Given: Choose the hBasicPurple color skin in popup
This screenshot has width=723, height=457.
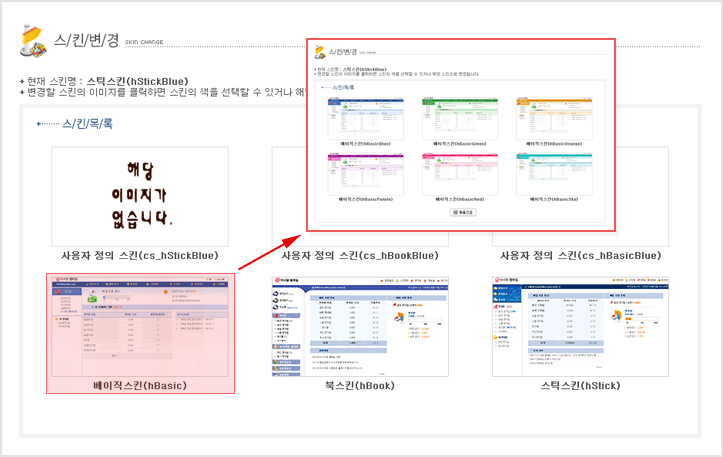Looking at the screenshot, I should tap(366, 174).
